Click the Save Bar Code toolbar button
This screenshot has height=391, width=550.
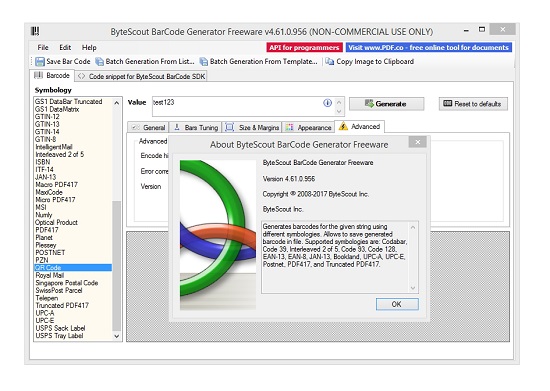click(x=63, y=62)
